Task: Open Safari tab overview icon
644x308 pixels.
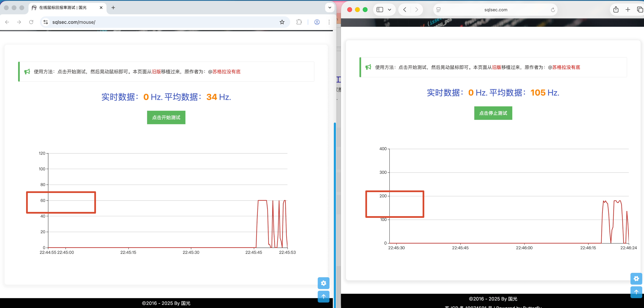Action: (x=640, y=9)
